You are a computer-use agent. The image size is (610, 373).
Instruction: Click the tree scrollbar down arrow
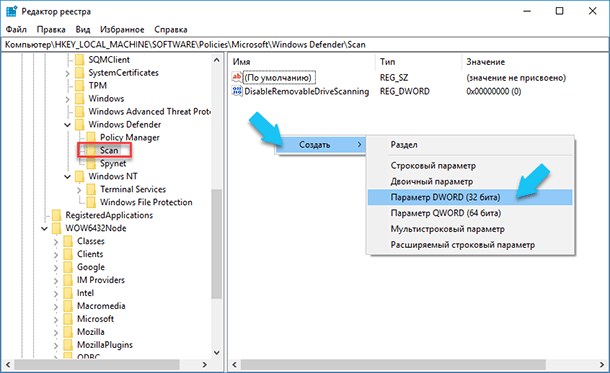(x=217, y=353)
